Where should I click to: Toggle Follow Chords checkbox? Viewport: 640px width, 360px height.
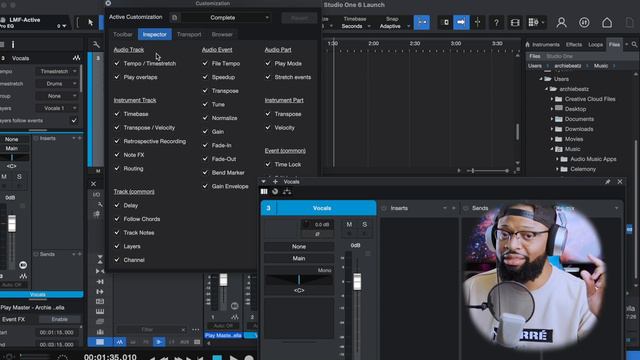coord(117,219)
